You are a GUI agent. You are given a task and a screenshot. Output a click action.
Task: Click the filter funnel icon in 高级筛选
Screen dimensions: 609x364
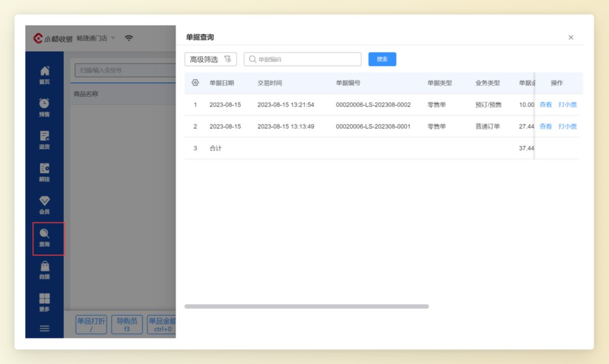(x=228, y=59)
